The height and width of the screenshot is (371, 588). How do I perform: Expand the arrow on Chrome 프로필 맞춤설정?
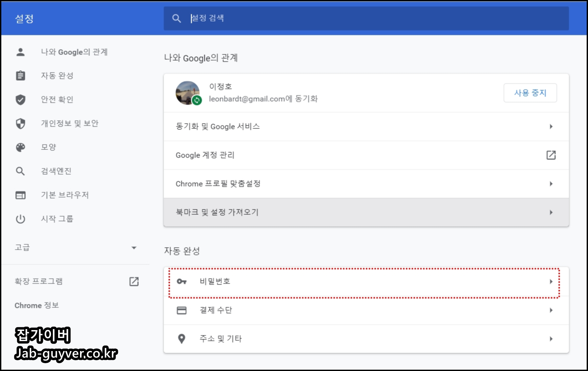click(x=551, y=184)
